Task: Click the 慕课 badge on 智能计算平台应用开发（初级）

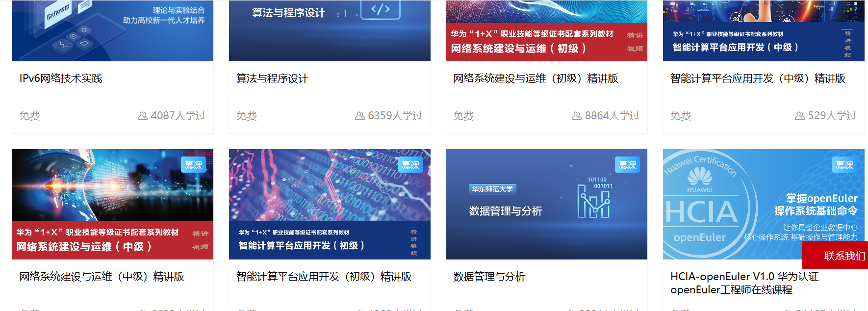Action: coord(410,165)
